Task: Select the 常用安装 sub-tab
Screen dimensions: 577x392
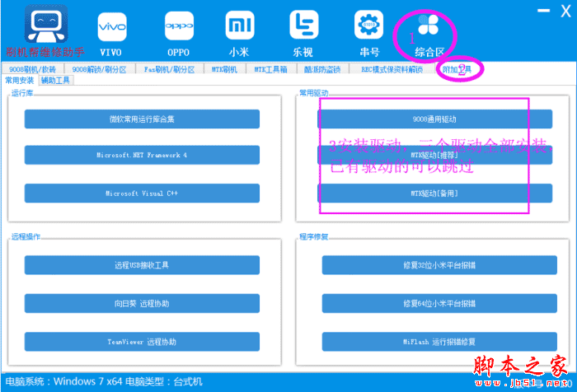Action: (x=20, y=80)
